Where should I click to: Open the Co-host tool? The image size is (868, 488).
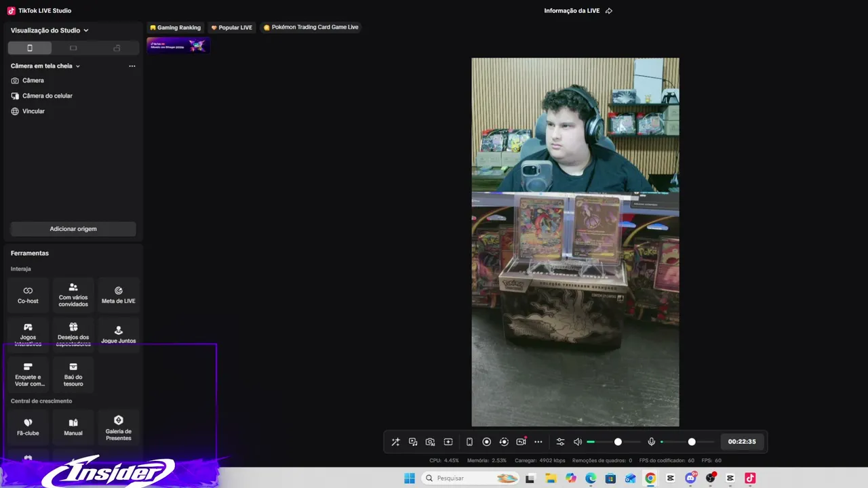(x=28, y=295)
